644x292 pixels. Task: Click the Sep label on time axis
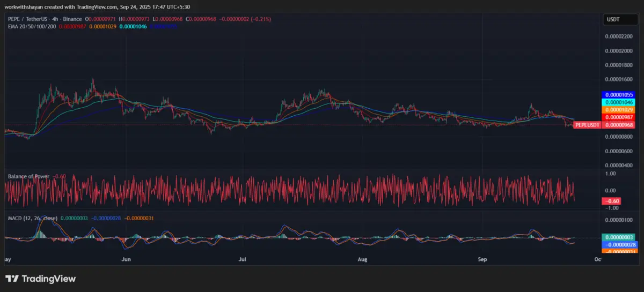[x=482, y=259]
